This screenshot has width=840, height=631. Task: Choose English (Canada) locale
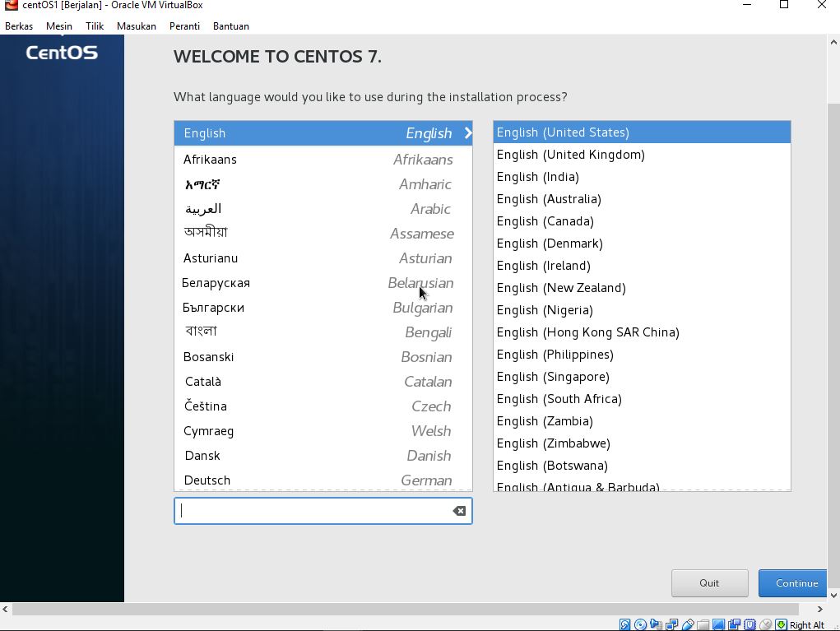(642, 221)
